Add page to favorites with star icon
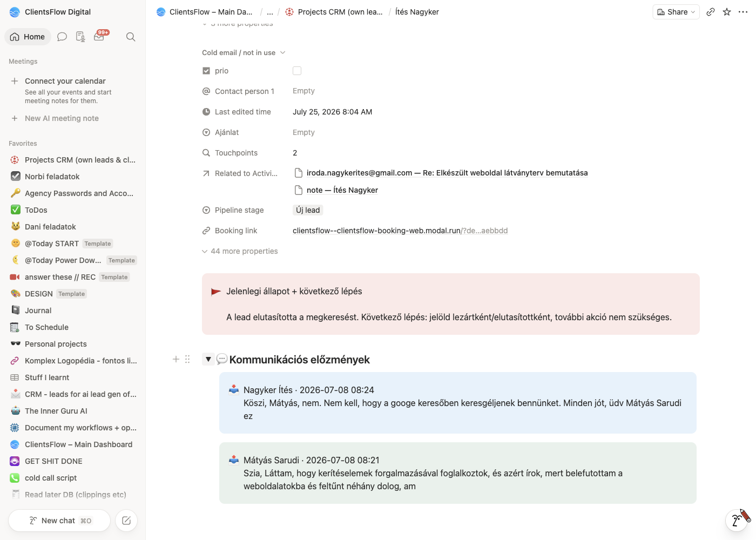Screen dimensions: 756x540 (727, 12)
